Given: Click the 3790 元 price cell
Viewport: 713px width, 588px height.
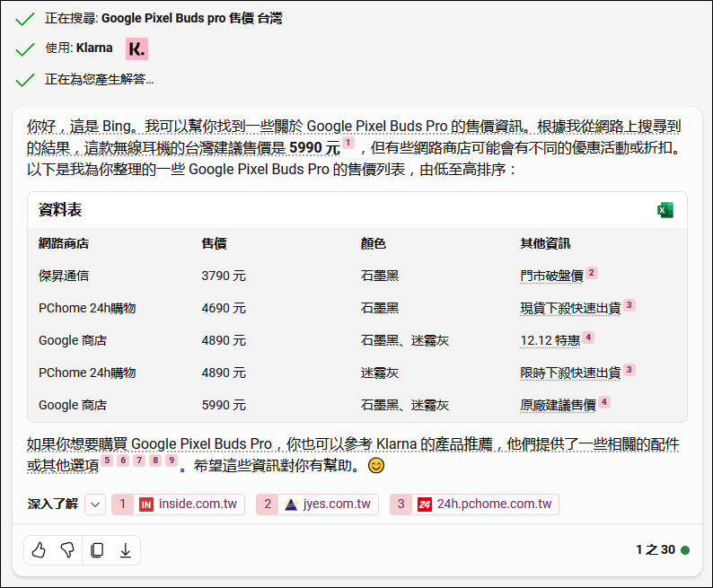Looking at the screenshot, I should tap(224, 276).
